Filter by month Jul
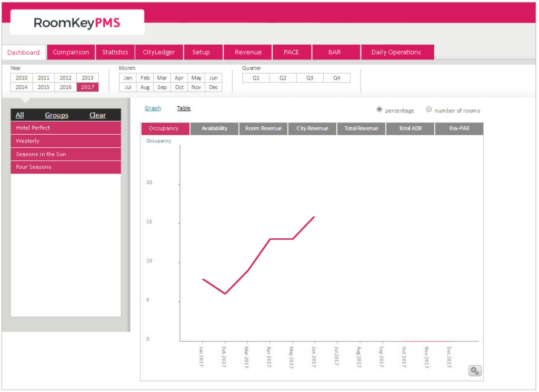This screenshot has height=392, width=539. click(x=128, y=87)
